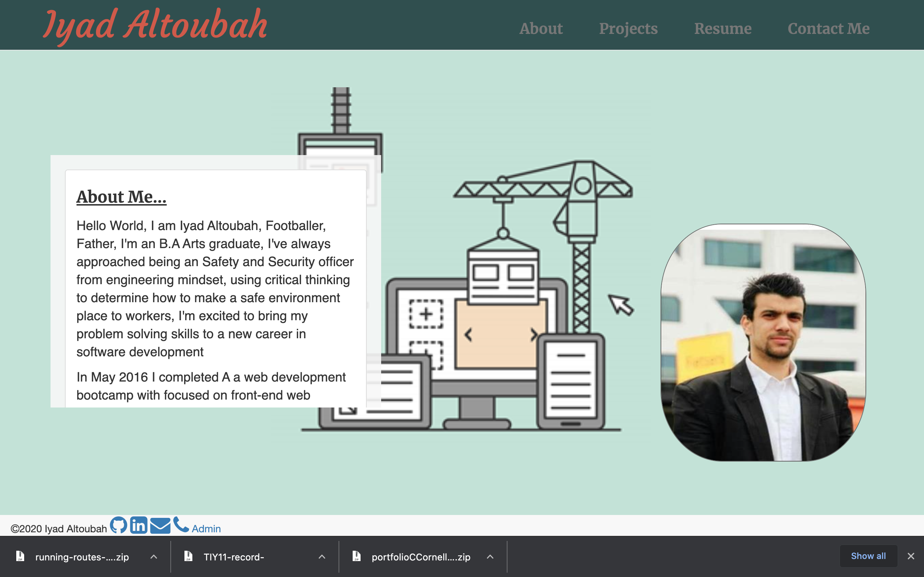
Task: Open the GitHub profile icon in the footer
Action: (x=119, y=525)
